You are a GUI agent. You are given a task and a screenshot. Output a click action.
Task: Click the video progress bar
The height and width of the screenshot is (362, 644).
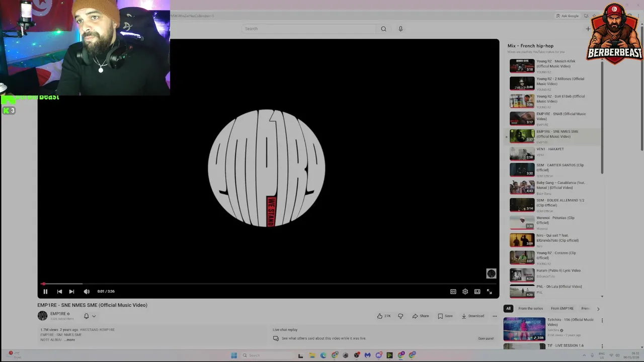(268, 284)
